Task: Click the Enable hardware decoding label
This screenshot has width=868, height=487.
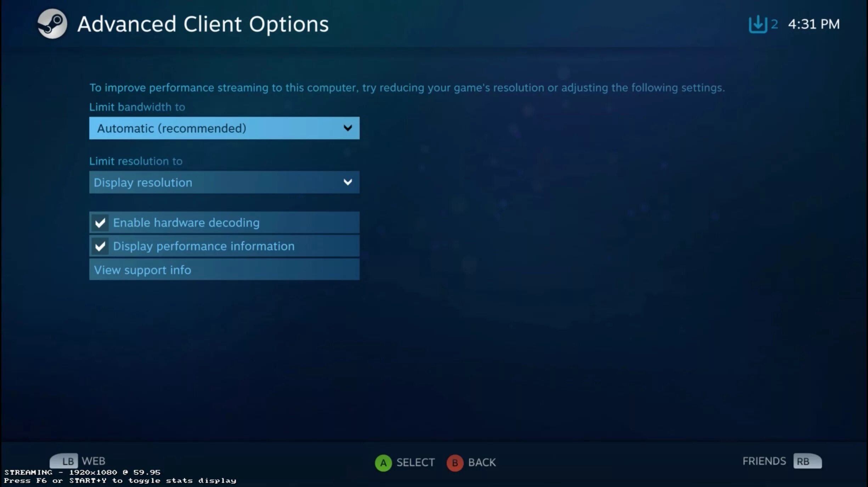Action: (186, 223)
